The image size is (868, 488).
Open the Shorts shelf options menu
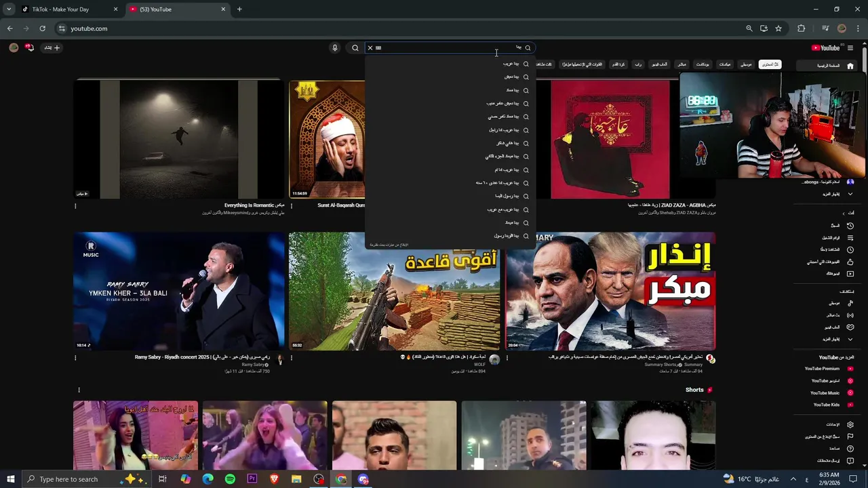[79, 390]
